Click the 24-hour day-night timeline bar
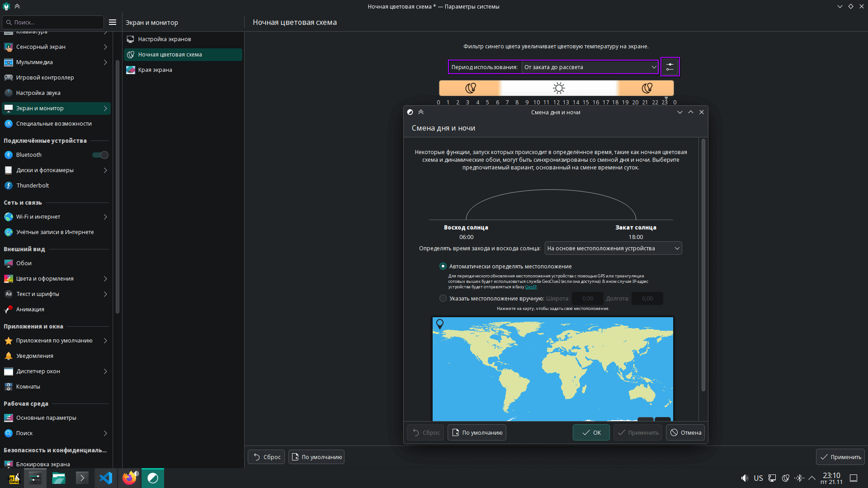The image size is (868, 488). (x=556, y=88)
